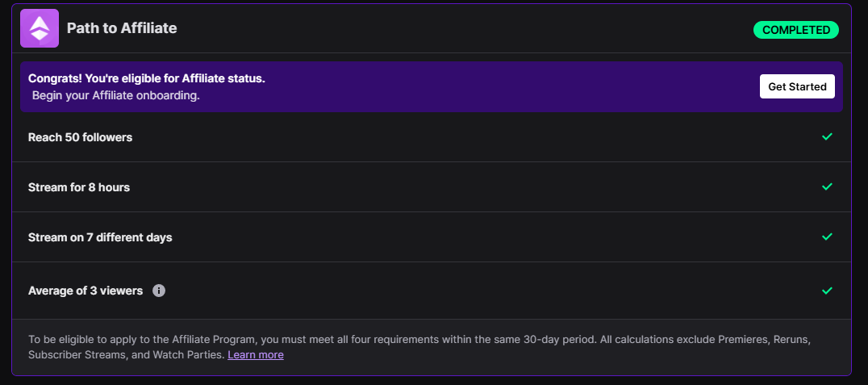Click the info icon beside Average of 3 viewers
The height and width of the screenshot is (385, 868).
[159, 291]
